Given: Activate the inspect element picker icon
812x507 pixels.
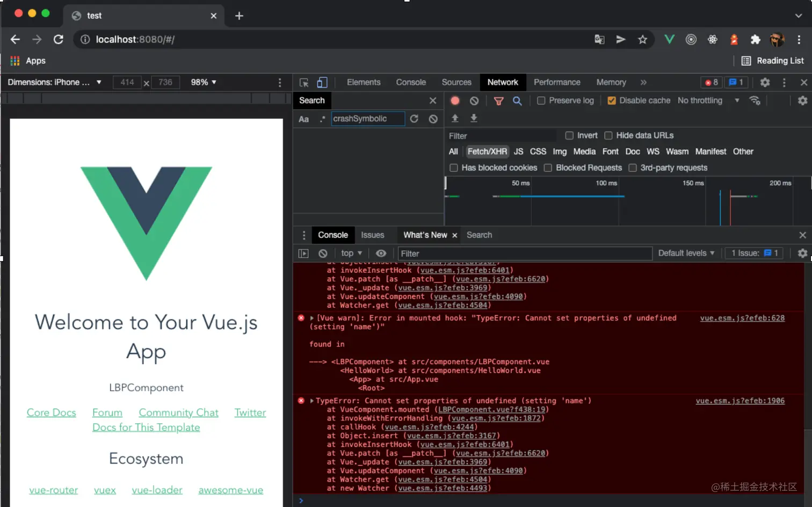Looking at the screenshot, I should [304, 82].
